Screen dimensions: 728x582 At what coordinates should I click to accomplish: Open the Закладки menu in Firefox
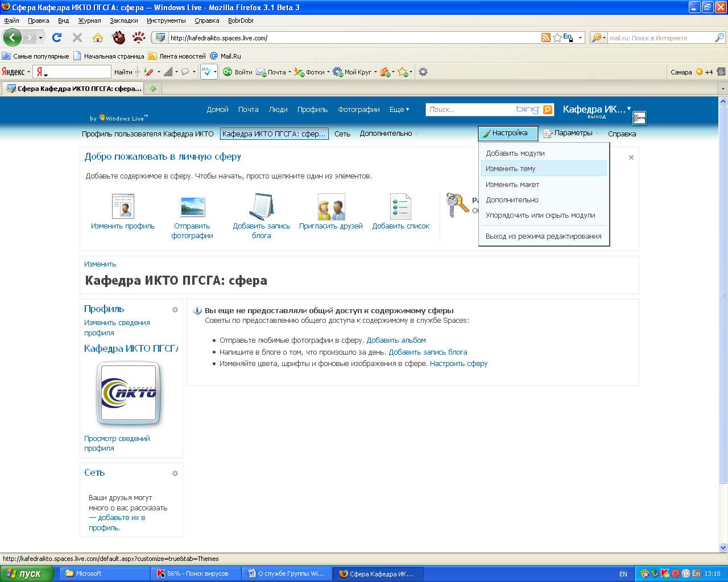click(124, 20)
